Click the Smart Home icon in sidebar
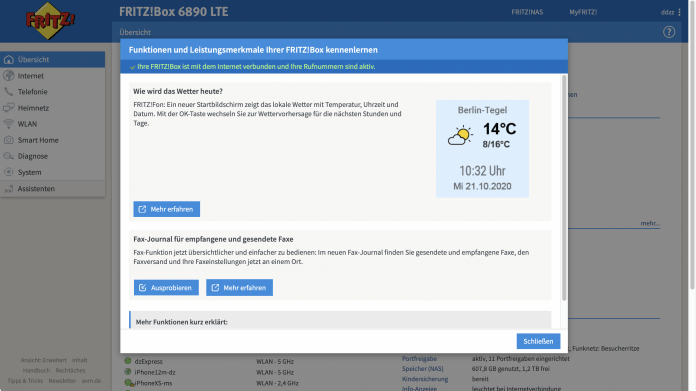Image resolution: width=696 pixels, height=391 pixels. click(8, 140)
